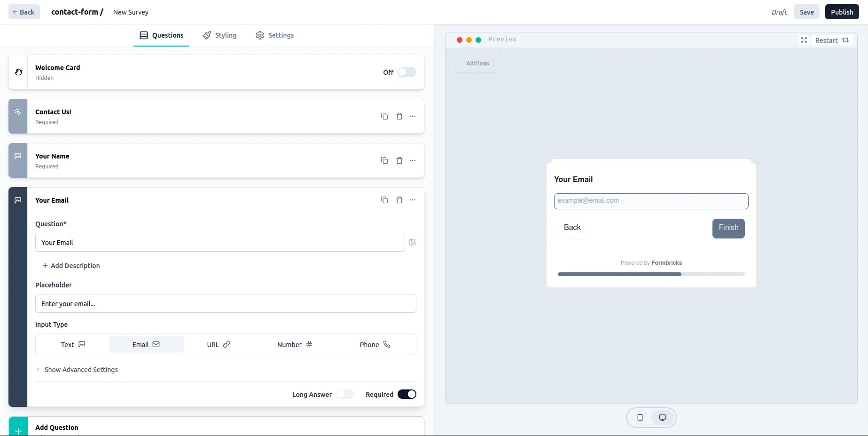Click the Question text field
868x436 pixels.
point(220,242)
